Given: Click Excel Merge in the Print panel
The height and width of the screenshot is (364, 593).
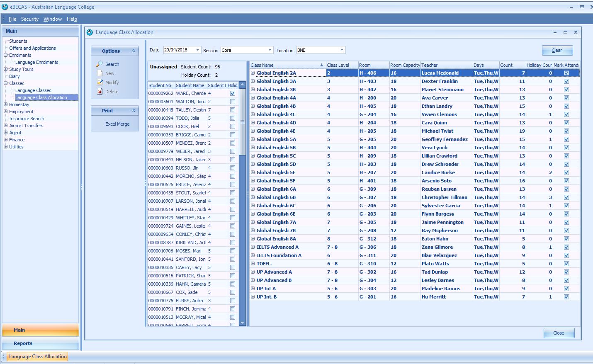Looking at the screenshot, I should point(117,124).
